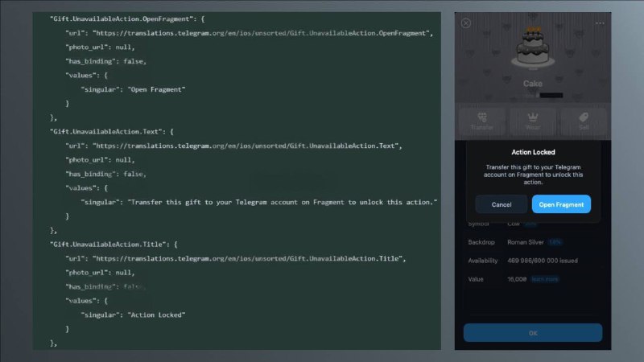The width and height of the screenshot is (644, 362).
Task: Tap the Sell tag icon
Action: pos(583,121)
